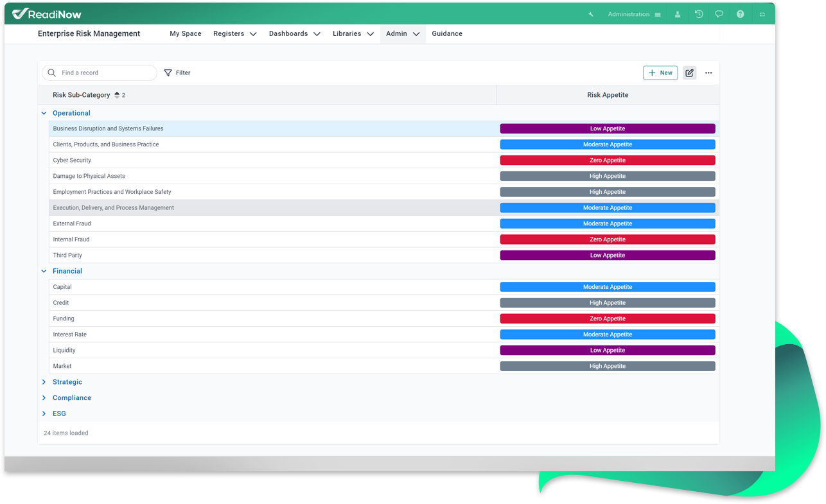Click Zero Appetite badge for Funding
This screenshot has height=504, width=826.
608,318
